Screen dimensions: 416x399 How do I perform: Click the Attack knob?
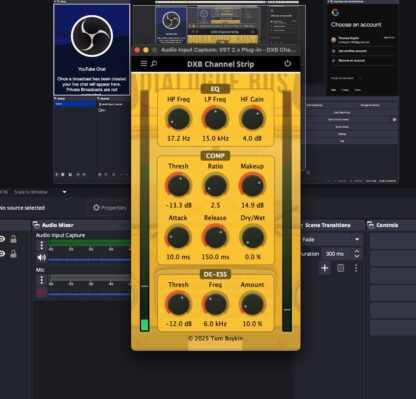pyautogui.click(x=178, y=237)
